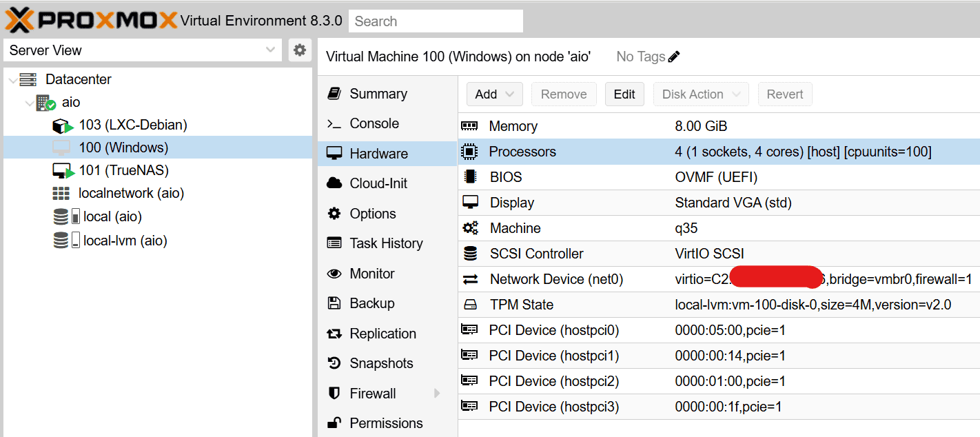Select the Processors hardware row

pos(719,152)
